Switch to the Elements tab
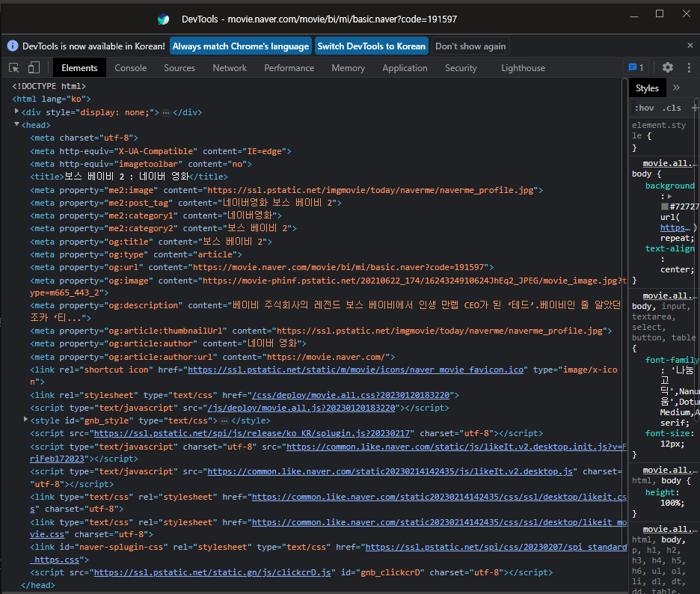The image size is (700, 594). [x=79, y=68]
